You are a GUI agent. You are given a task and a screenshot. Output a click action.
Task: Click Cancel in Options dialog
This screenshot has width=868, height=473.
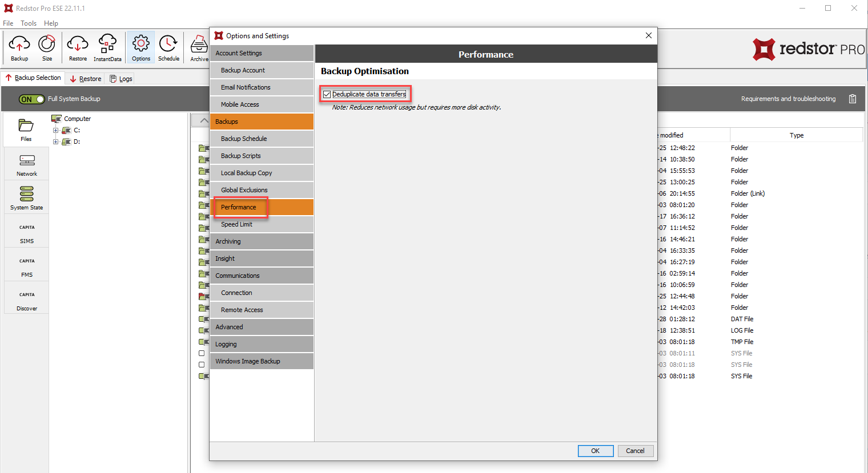(x=635, y=451)
